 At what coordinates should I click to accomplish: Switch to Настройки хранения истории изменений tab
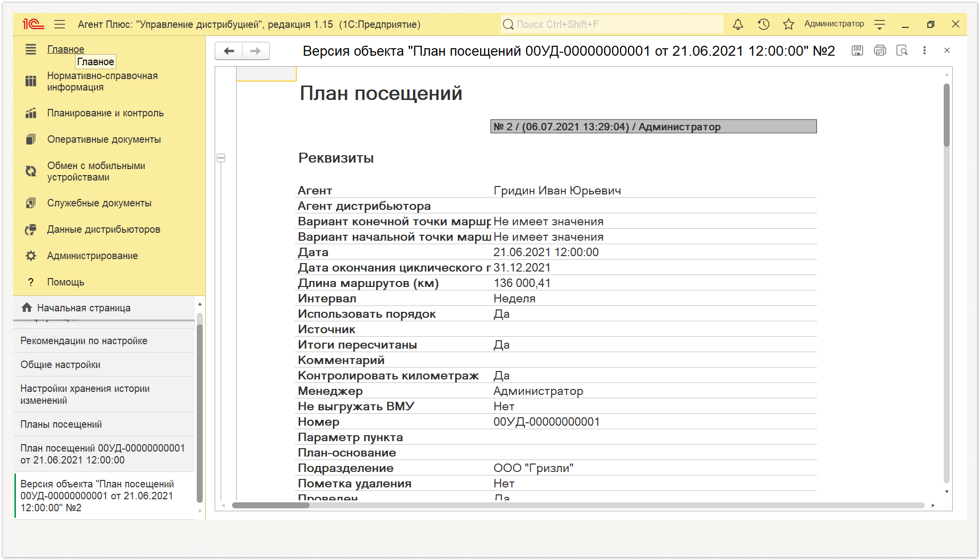[x=104, y=394]
